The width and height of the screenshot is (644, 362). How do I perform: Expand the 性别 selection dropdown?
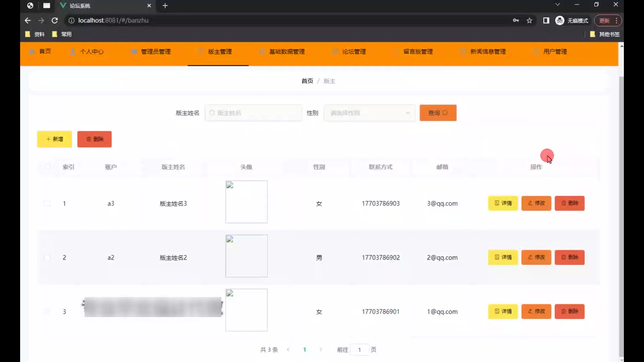369,113
